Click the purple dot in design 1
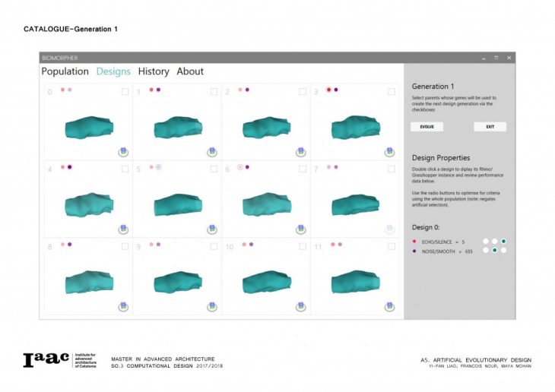This screenshot has height=392, width=555. point(158,90)
